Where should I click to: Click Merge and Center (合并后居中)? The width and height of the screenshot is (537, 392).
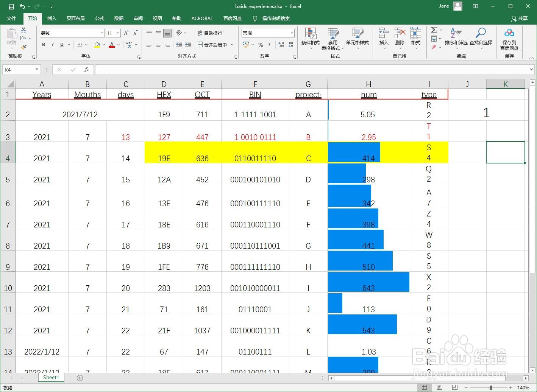pos(212,45)
